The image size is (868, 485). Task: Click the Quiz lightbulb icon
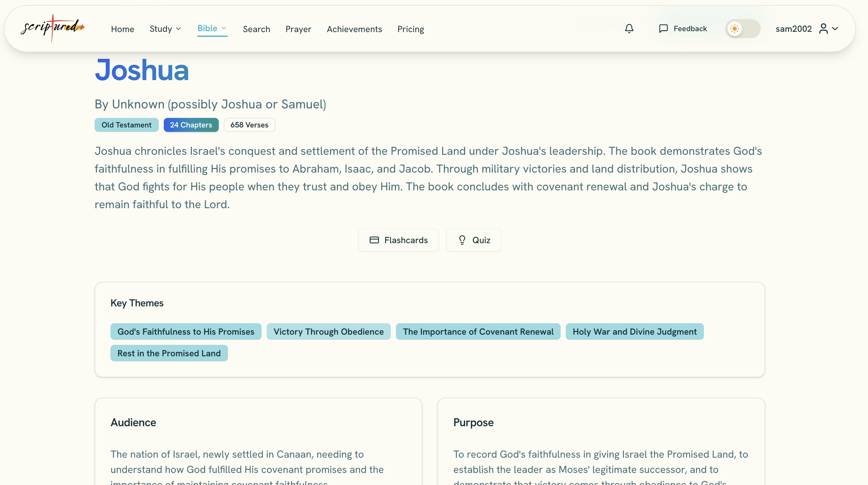(x=462, y=240)
